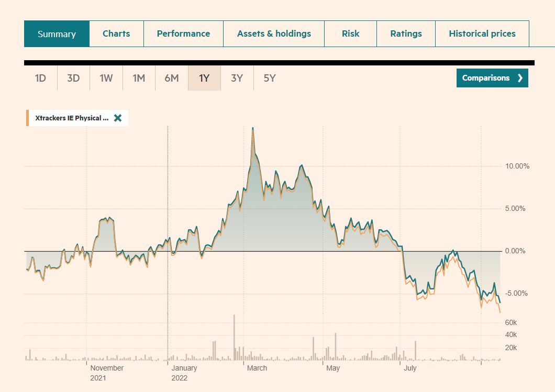Set chart period to 1M

point(139,79)
